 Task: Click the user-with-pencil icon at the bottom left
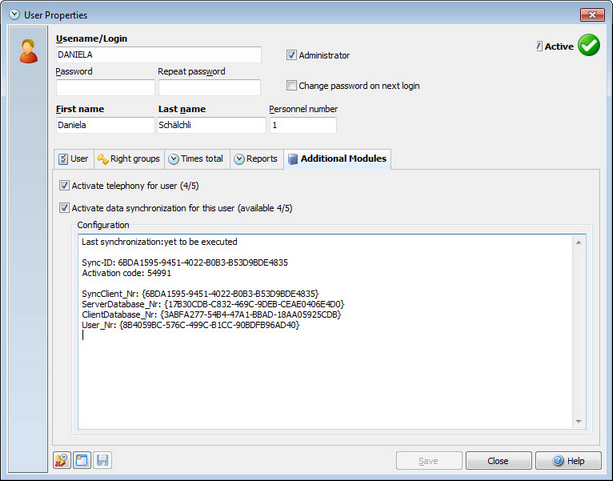coord(62,460)
